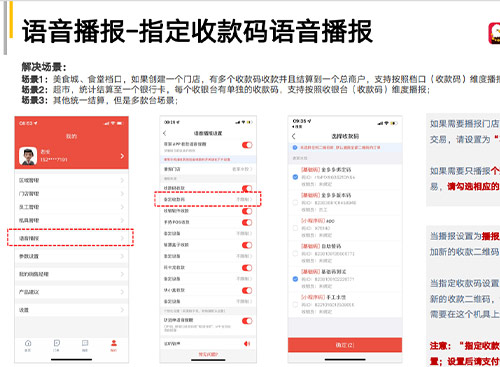Viewport: 500px width, 367px height.
Task: Tap the battery icon in the 选择收款码 status bar
Action: [x=394, y=123]
